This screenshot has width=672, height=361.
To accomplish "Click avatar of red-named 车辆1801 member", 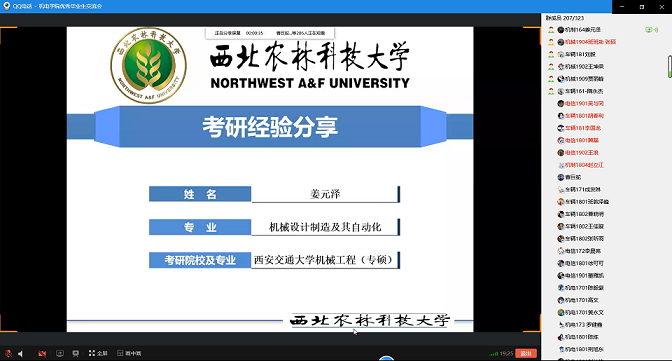I will pos(561,116).
